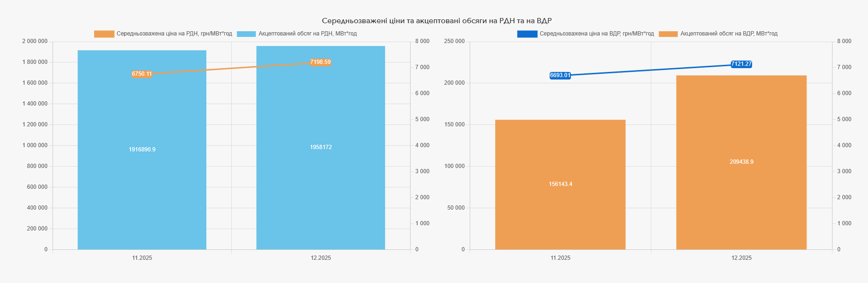This screenshot has width=868, height=283.
Task: Click the orange 'Акцептований обсяг на ВДР' legend swatch
Action: pyautogui.click(x=668, y=34)
